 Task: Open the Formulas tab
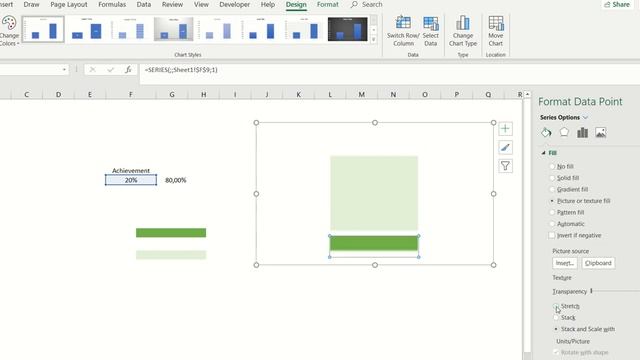(x=112, y=4)
